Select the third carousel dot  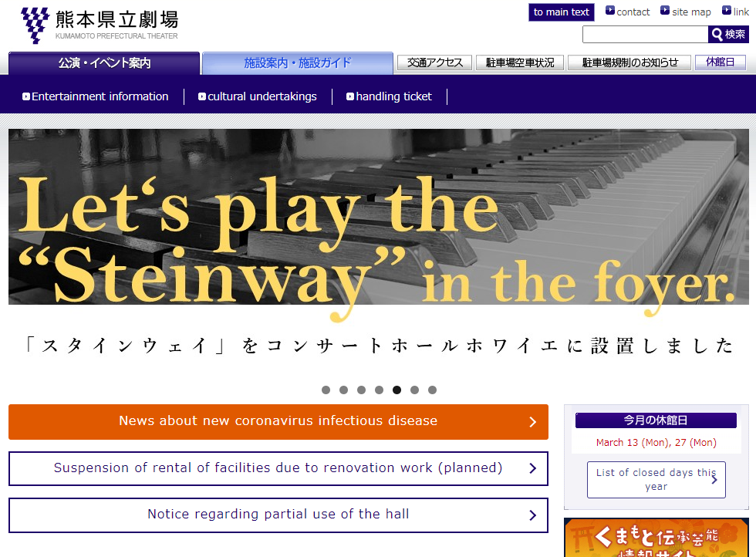click(x=362, y=390)
